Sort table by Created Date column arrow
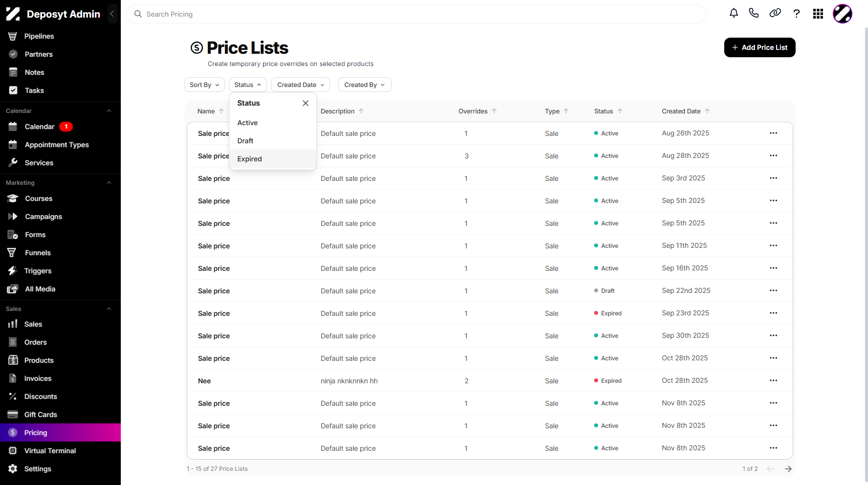 pyautogui.click(x=708, y=111)
